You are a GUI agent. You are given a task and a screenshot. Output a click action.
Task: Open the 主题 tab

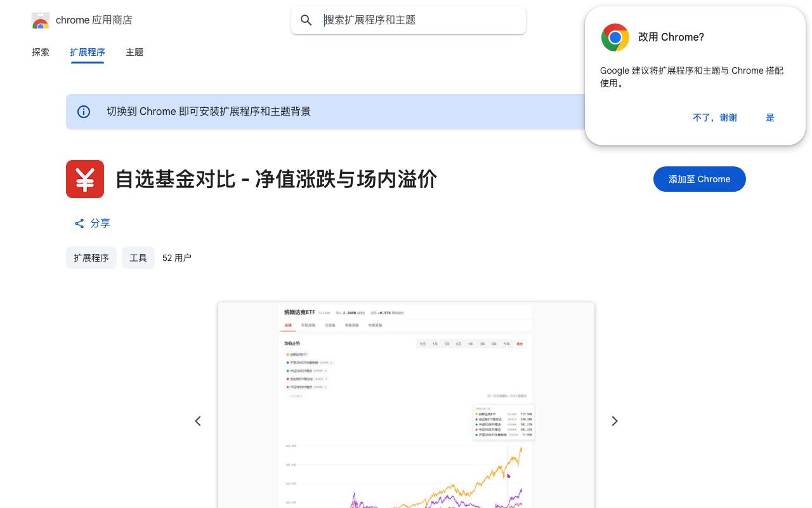(134, 52)
